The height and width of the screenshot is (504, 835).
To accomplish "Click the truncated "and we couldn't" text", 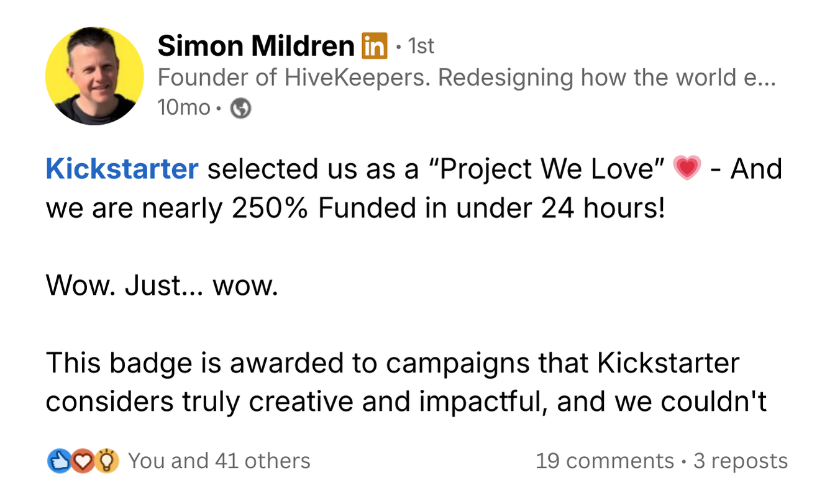I will 661,403.
